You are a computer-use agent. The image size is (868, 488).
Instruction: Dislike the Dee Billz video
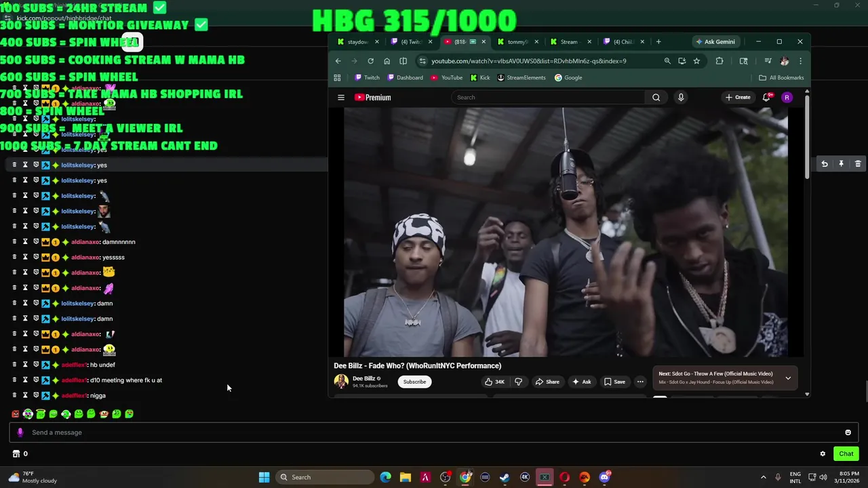click(x=518, y=382)
